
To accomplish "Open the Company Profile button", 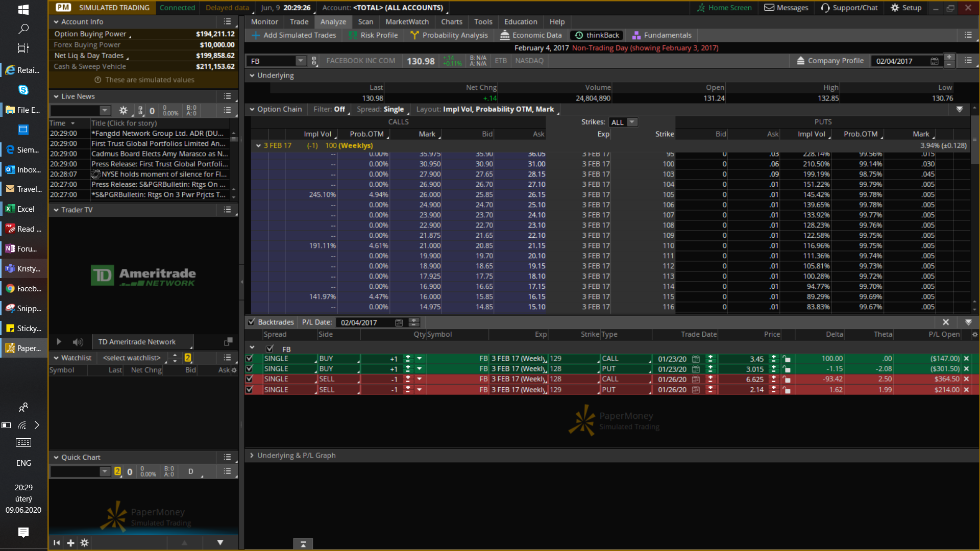I will click(x=830, y=61).
